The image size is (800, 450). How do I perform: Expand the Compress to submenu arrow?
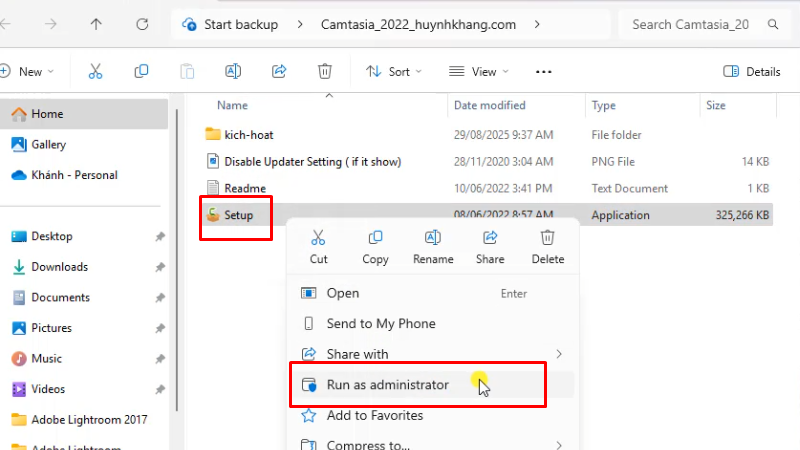tap(559, 445)
